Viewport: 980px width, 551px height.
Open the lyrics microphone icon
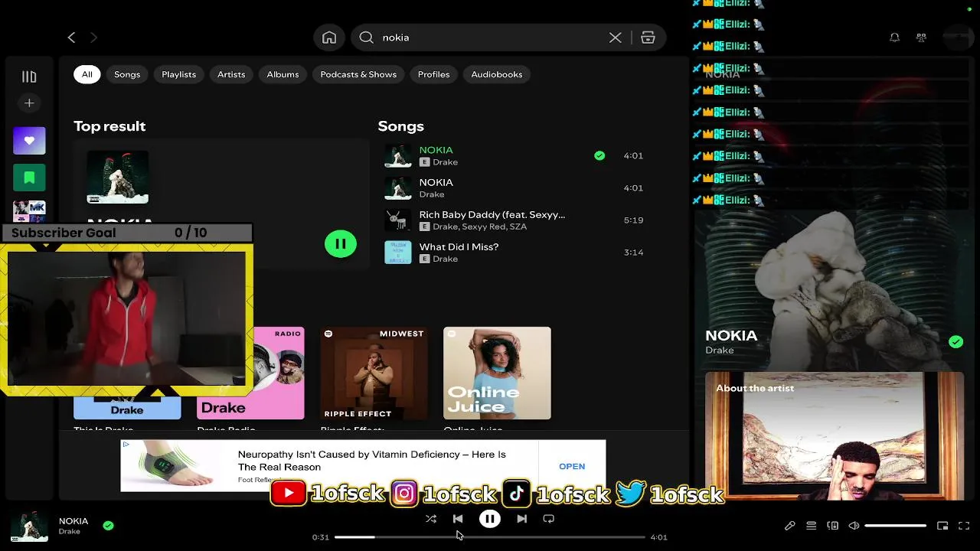point(789,526)
